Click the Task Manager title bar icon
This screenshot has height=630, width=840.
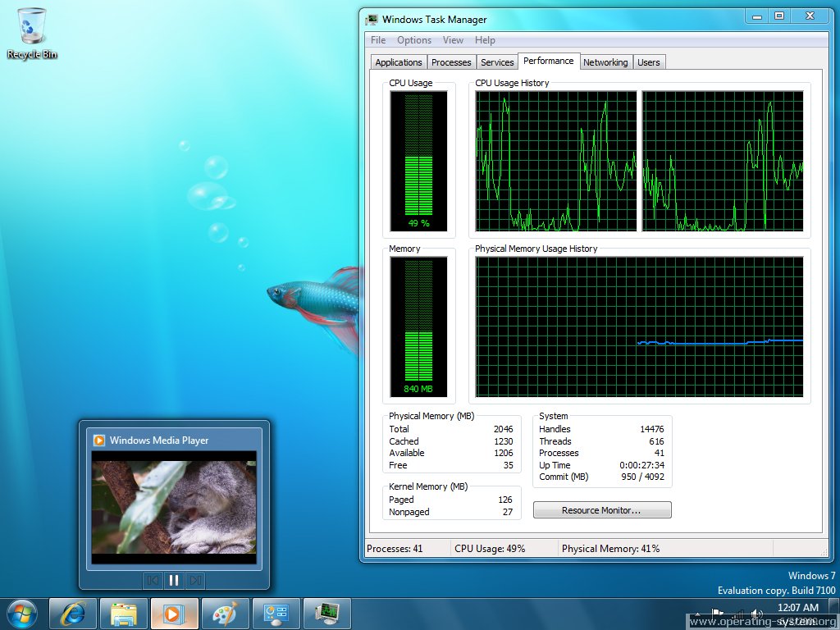372,20
